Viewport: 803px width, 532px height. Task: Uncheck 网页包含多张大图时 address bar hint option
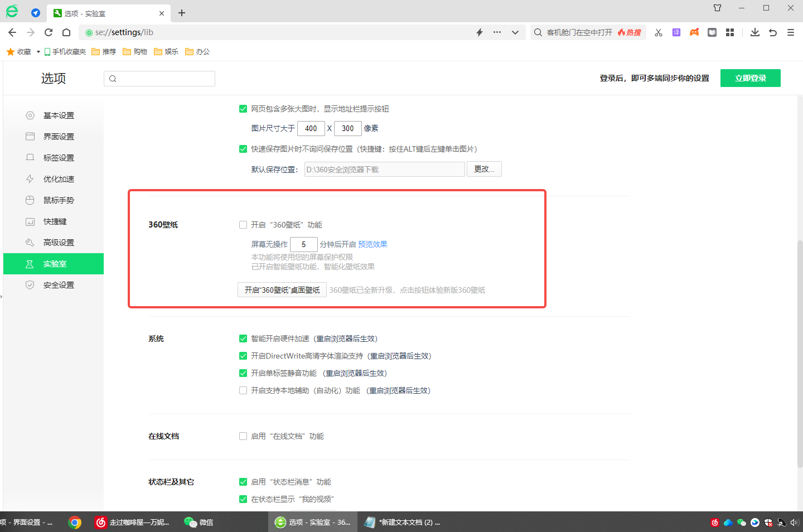(x=243, y=109)
